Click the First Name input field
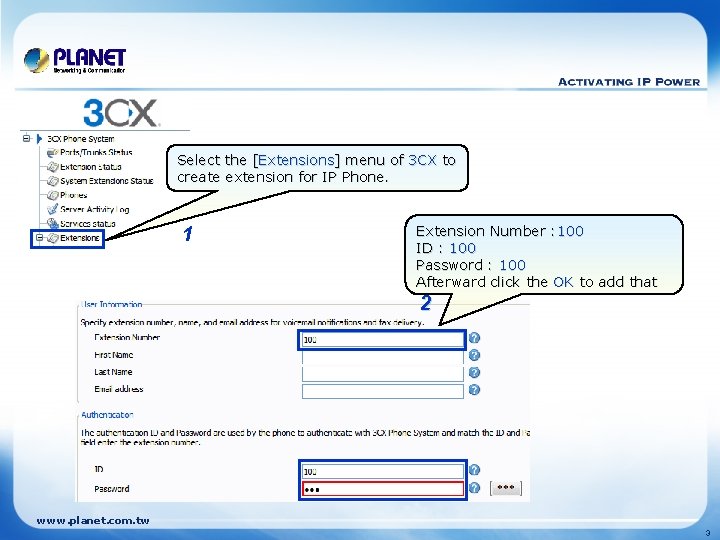 [382, 357]
